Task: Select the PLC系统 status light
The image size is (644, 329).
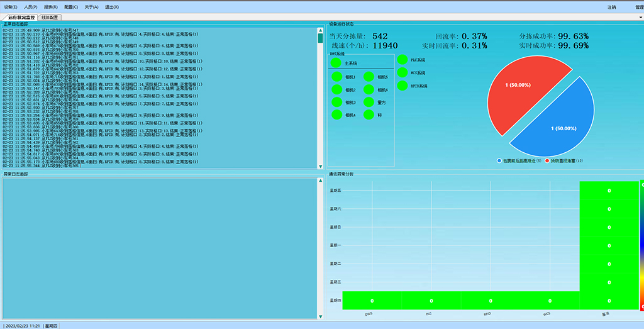Action: [402, 60]
